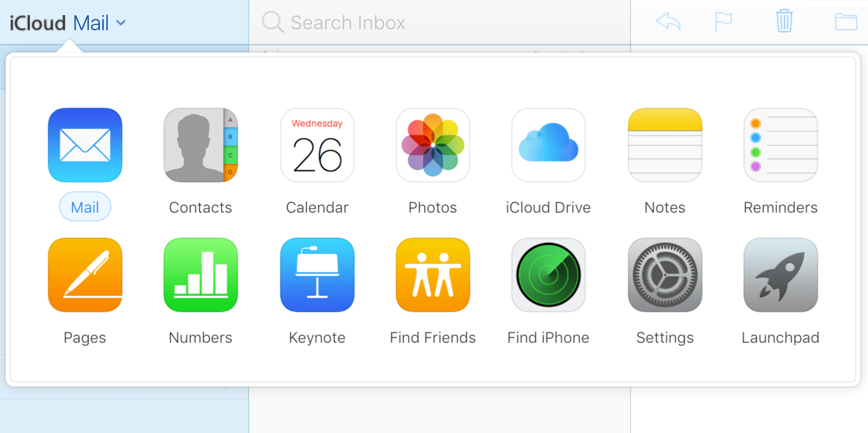This screenshot has width=868, height=433.
Task: Open the Notes app
Action: coord(665,145)
